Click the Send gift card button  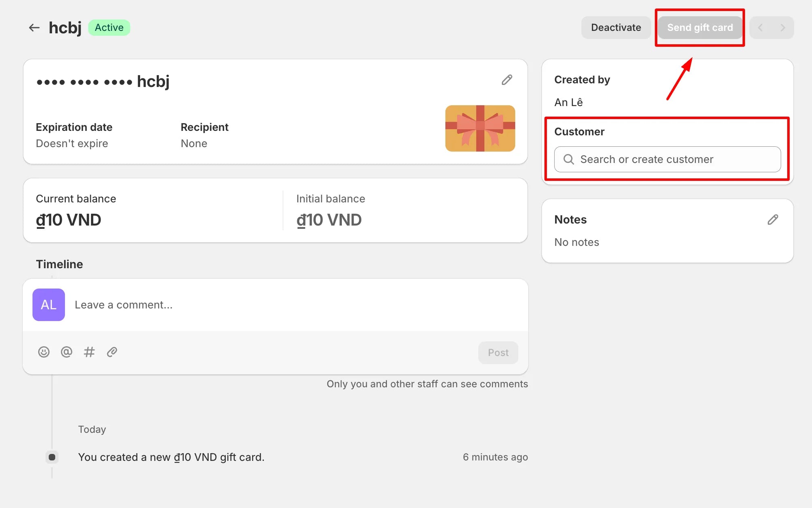[700, 28]
